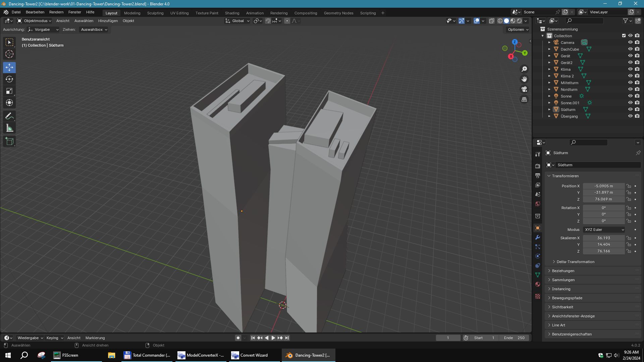The height and width of the screenshot is (362, 644).
Task: Open the Auswahlbox drag dropdown
Action: [94, 29]
